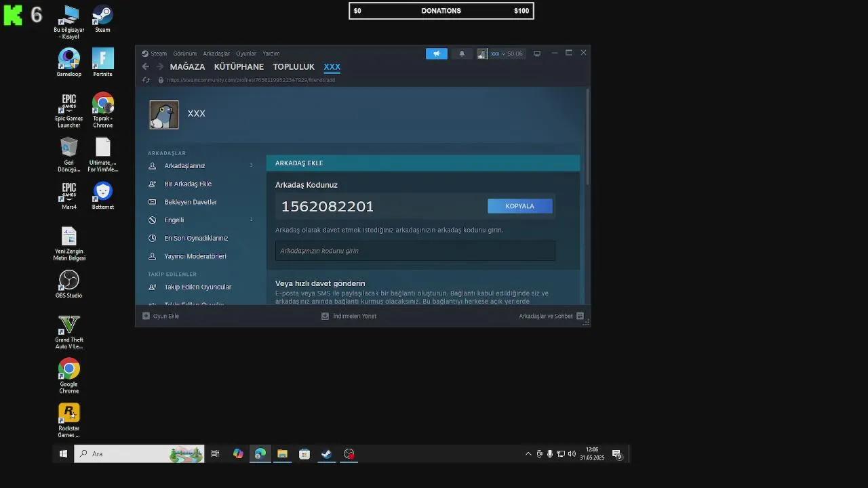Open Bekleyen Davetler invitations list
The height and width of the screenshot is (488, 868).
tap(192, 201)
